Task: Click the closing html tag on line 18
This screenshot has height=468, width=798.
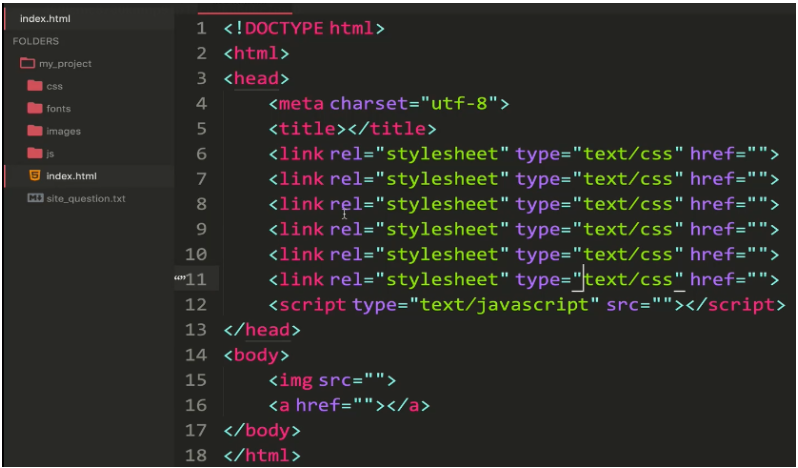Action: click(x=262, y=455)
